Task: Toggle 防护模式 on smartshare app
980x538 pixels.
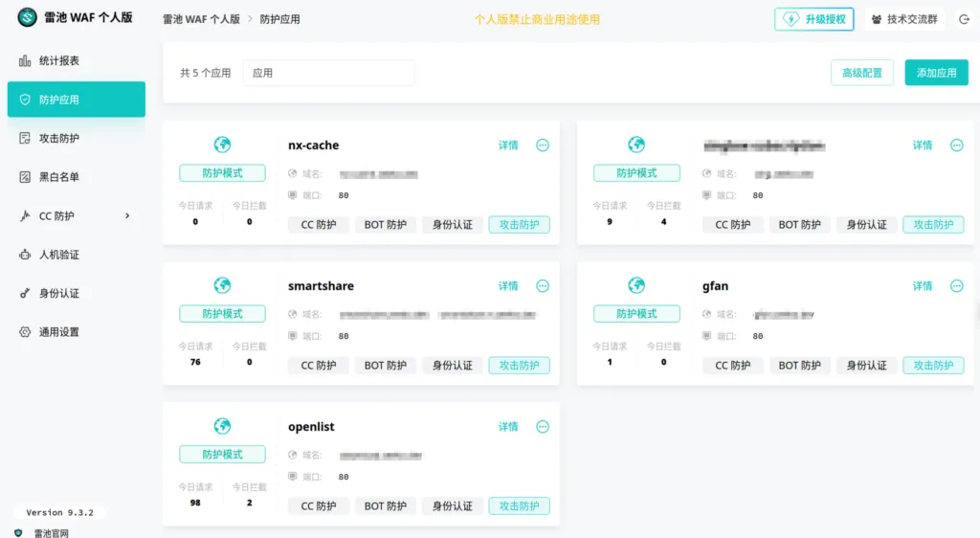Action: point(222,314)
